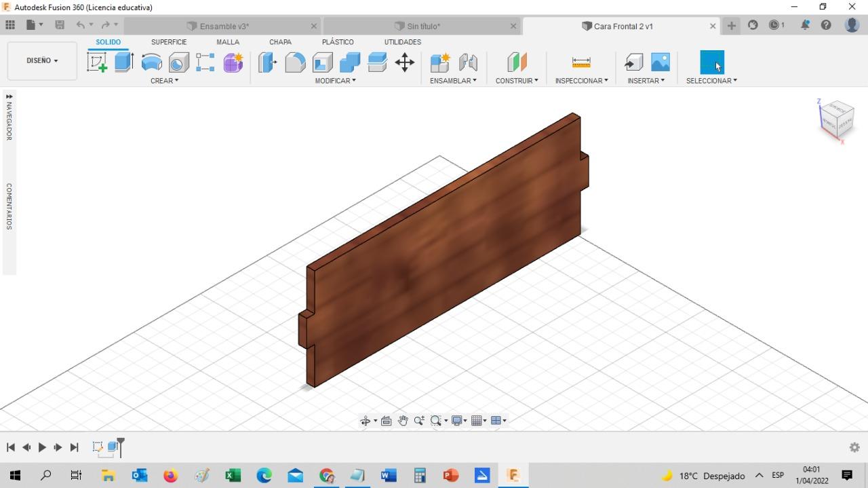
Task: Jump to timeline beginning
Action: coord(10,447)
